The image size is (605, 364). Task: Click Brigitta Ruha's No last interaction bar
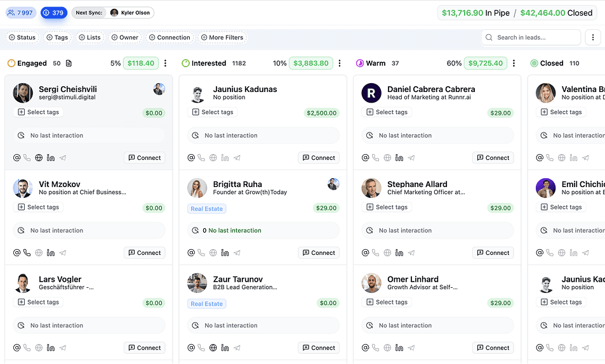click(263, 231)
